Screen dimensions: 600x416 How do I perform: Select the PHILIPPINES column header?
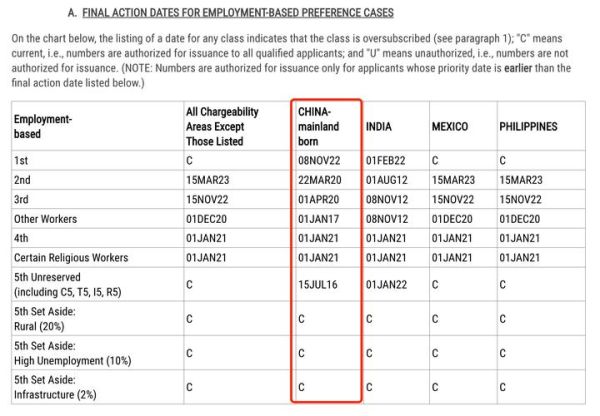pyautogui.click(x=528, y=127)
